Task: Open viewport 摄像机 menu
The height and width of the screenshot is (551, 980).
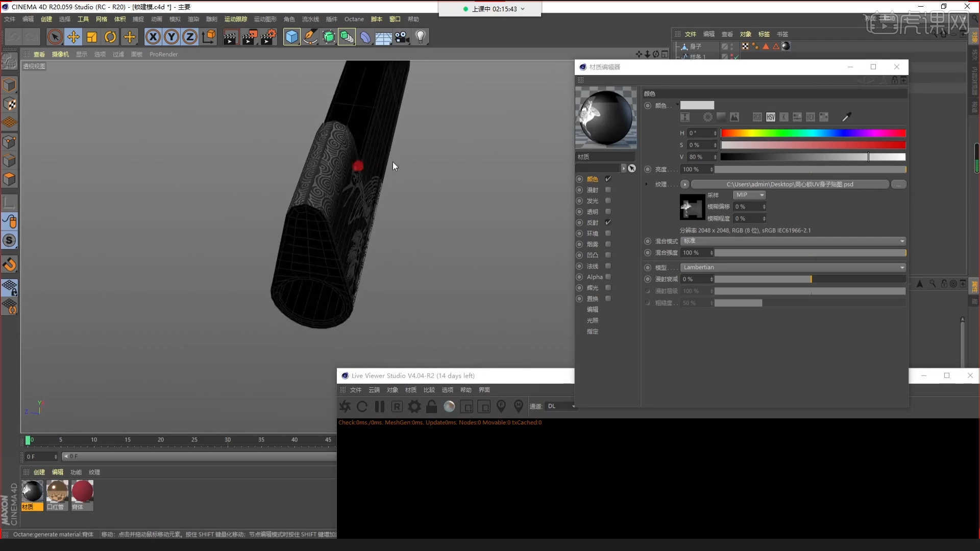Action: tap(60, 54)
